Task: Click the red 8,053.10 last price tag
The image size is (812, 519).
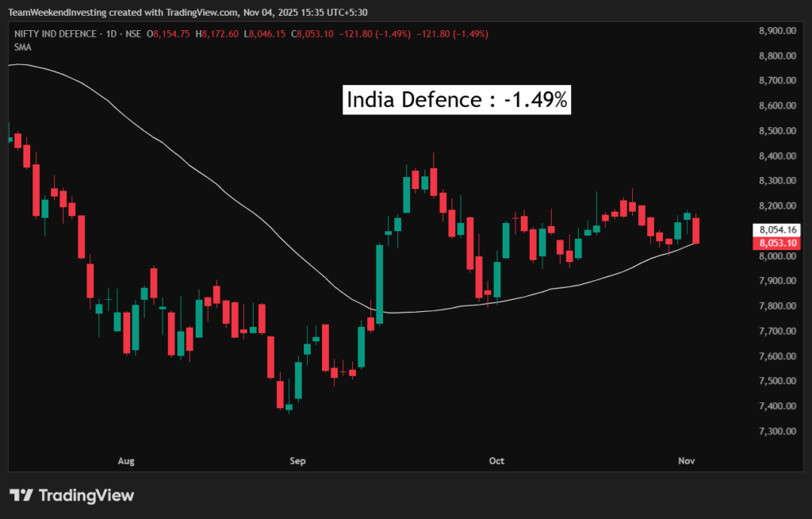Action: pyautogui.click(x=777, y=243)
